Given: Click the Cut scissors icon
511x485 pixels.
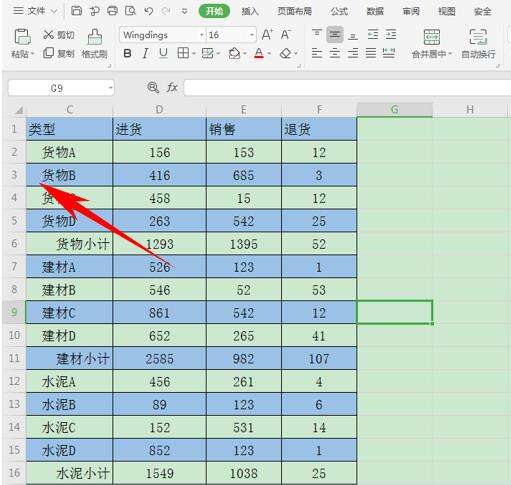Looking at the screenshot, I should [x=48, y=34].
